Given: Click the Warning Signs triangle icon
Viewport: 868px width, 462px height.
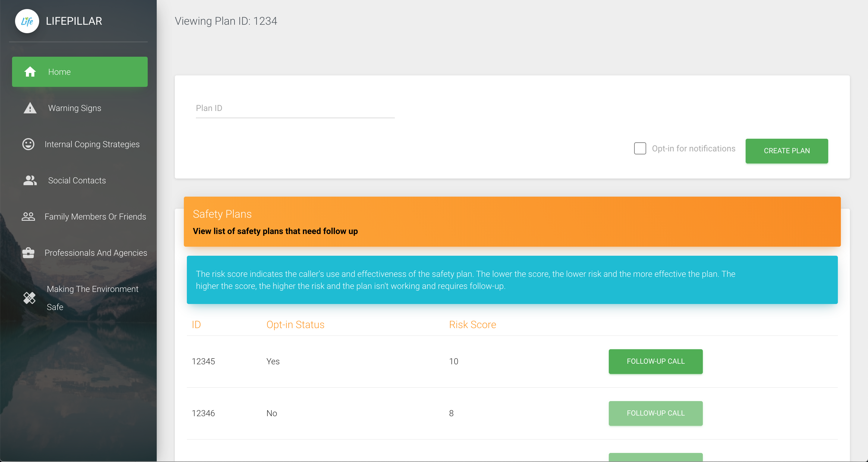Looking at the screenshot, I should click(x=30, y=108).
